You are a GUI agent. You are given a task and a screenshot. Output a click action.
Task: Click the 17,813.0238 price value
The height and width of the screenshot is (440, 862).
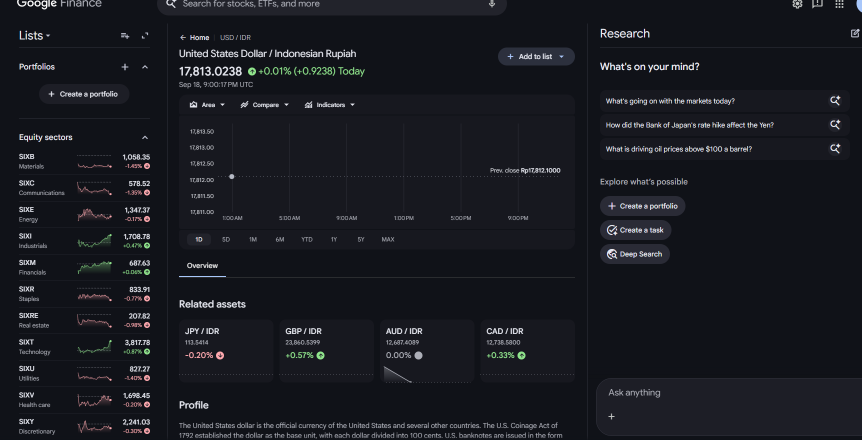210,72
